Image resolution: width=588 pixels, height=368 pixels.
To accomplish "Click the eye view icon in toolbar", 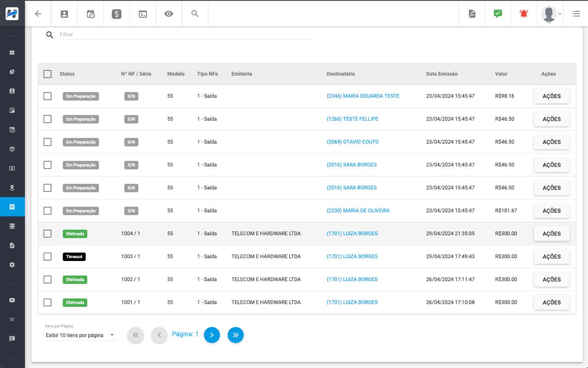I will coord(169,14).
